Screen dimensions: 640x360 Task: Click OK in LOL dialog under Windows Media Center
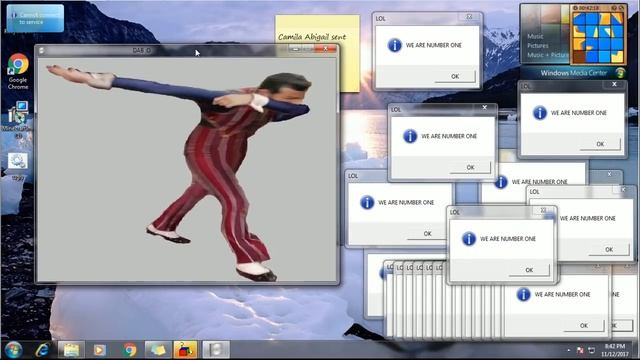coord(600,144)
